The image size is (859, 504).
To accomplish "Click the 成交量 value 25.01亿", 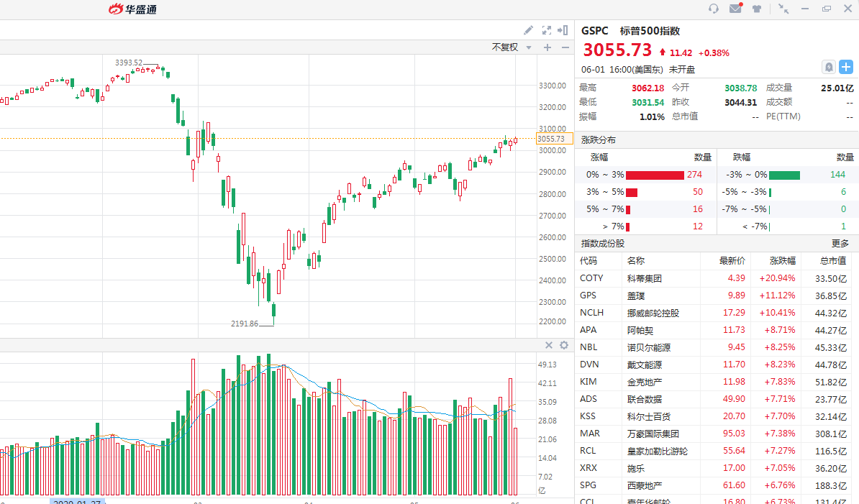I will click(x=837, y=88).
